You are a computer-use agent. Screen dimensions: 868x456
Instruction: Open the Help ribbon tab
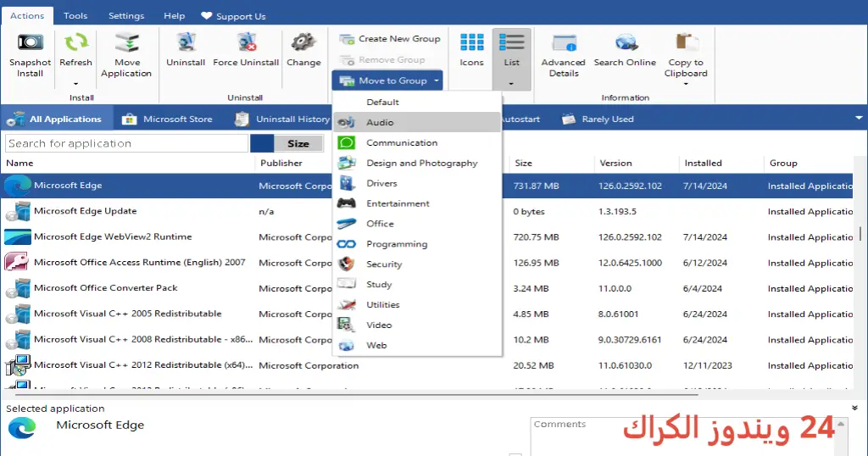[x=175, y=15]
